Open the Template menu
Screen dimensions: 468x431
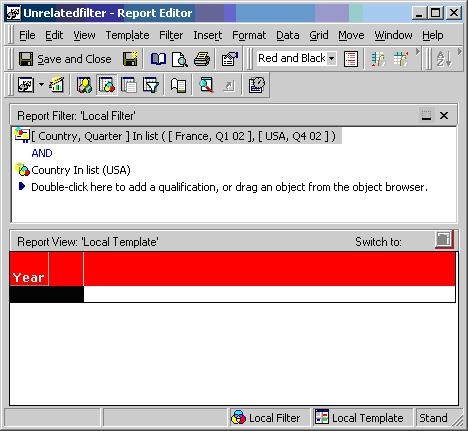point(127,35)
